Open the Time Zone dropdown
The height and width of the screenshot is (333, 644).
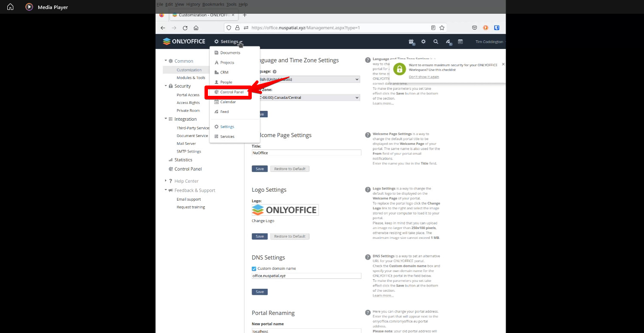[x=306, y=98]
